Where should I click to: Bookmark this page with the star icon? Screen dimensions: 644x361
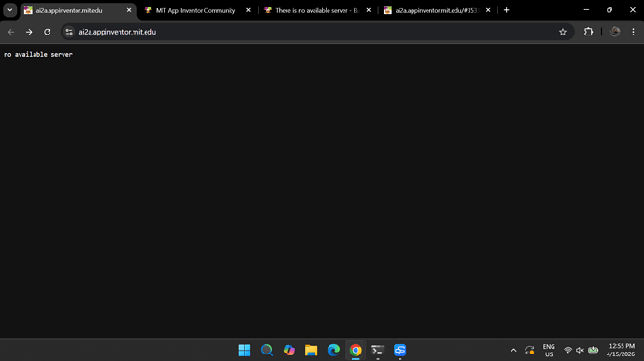click(x=563, y=32)
